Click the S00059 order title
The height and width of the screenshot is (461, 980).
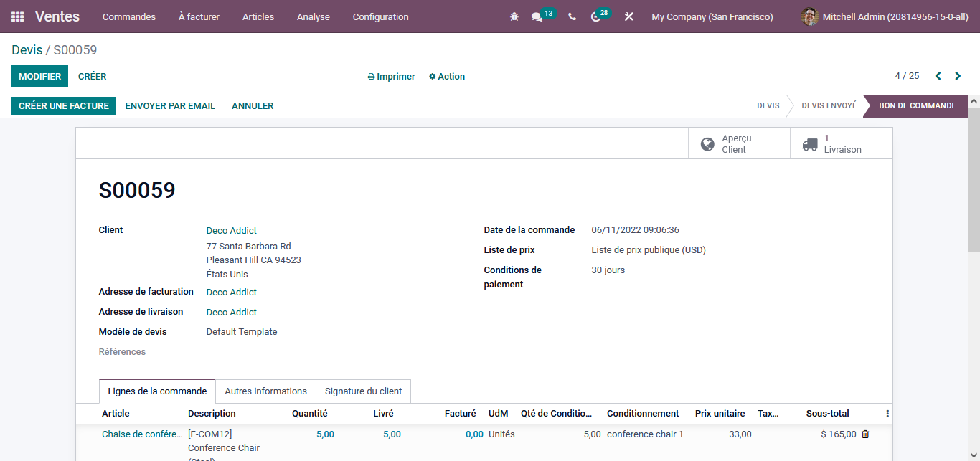137,191
